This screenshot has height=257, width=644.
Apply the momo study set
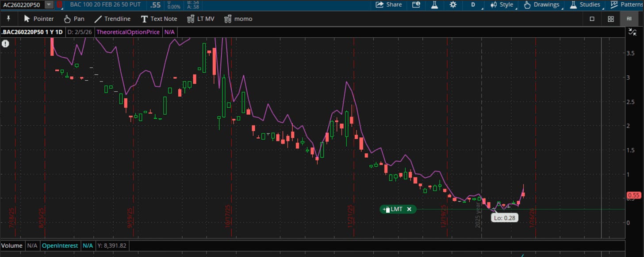238,19
